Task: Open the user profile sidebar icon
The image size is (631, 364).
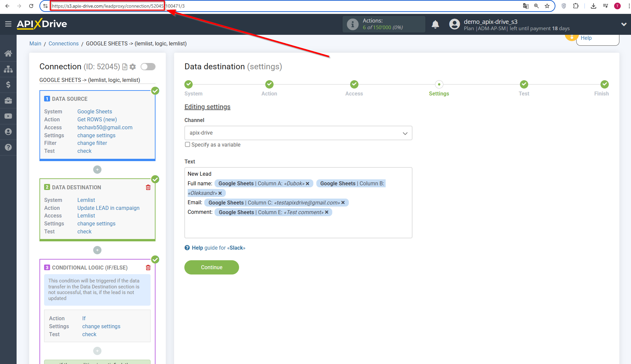Action: pyautogui.click(x=8, y=132)
